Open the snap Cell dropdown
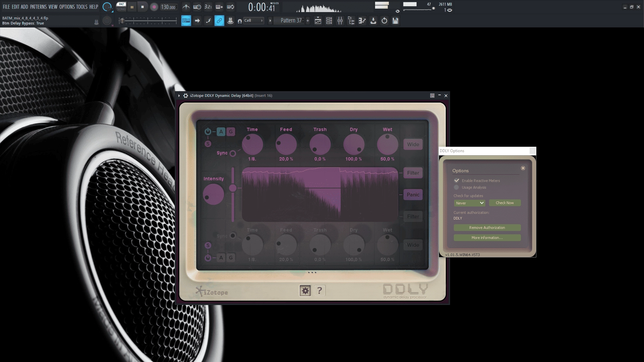644x362 pixels. 254,21
